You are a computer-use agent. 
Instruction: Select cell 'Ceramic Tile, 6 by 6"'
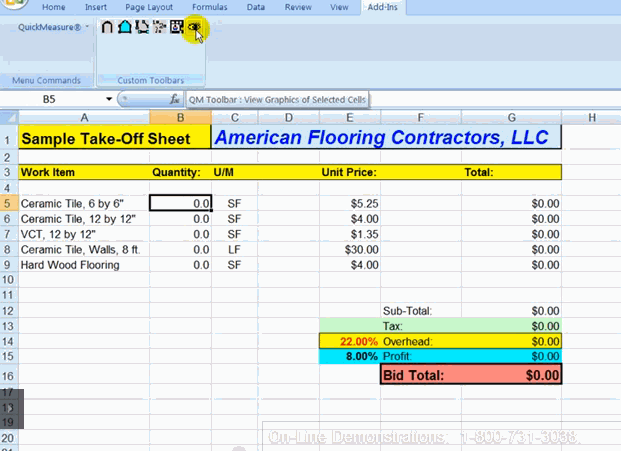pos(84,203)
